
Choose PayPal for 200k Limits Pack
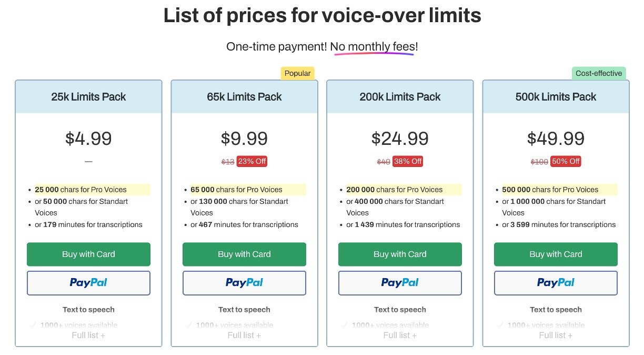pos(400,283)
